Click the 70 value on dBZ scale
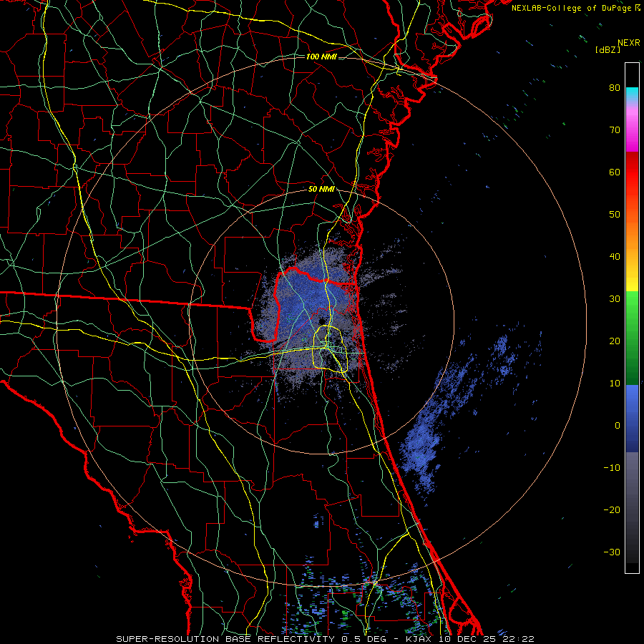The height and width of the screenshot is (644, 644). (615, 130)
